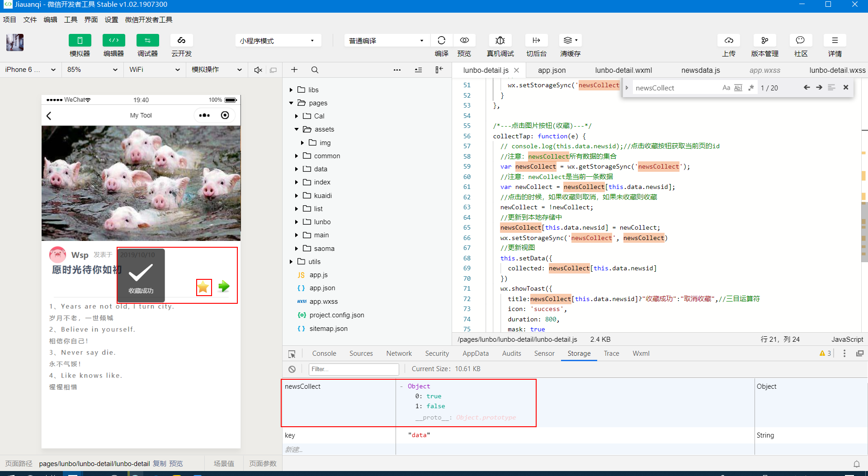Click the star collect button in simulator
This screenshot has width=868, height=476.
(x=204, y=287)
